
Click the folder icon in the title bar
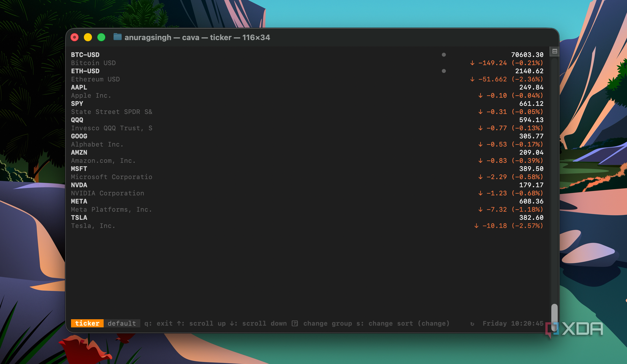pyautogui.click(x=117, y=37)
